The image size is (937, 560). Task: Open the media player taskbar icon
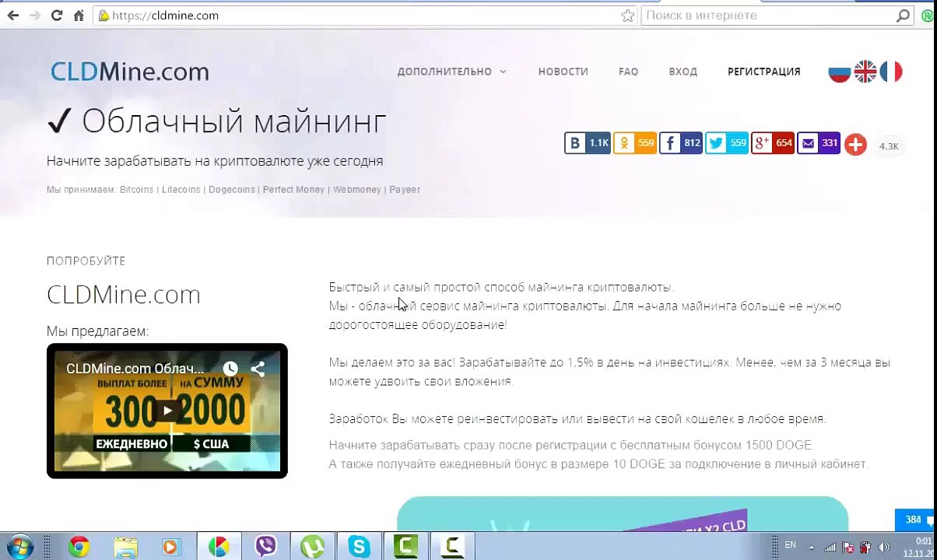pyautogui.click(x=170, y=547)
